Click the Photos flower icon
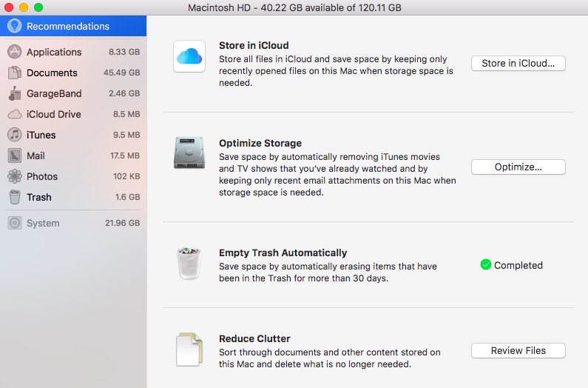The height and width of the screenshot is (388, 588). tap(14, 176)
